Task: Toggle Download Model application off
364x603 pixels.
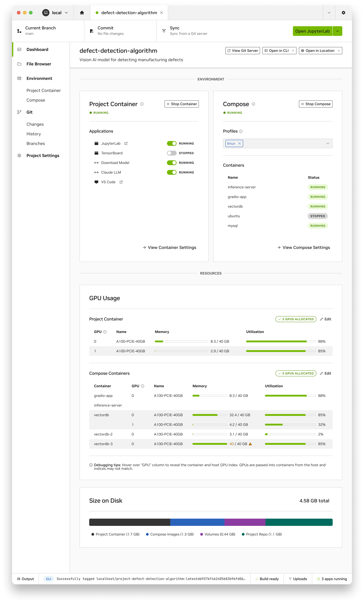Action: (172, 163)
